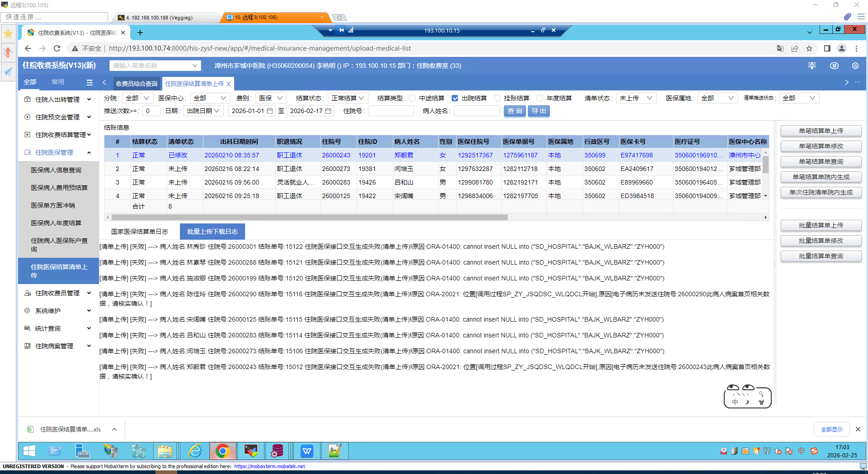Click the share page icon in address bar

click(x=795, y=48)
